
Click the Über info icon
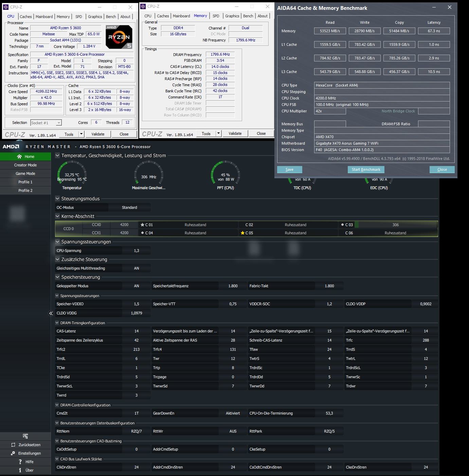tap(20, 470)
